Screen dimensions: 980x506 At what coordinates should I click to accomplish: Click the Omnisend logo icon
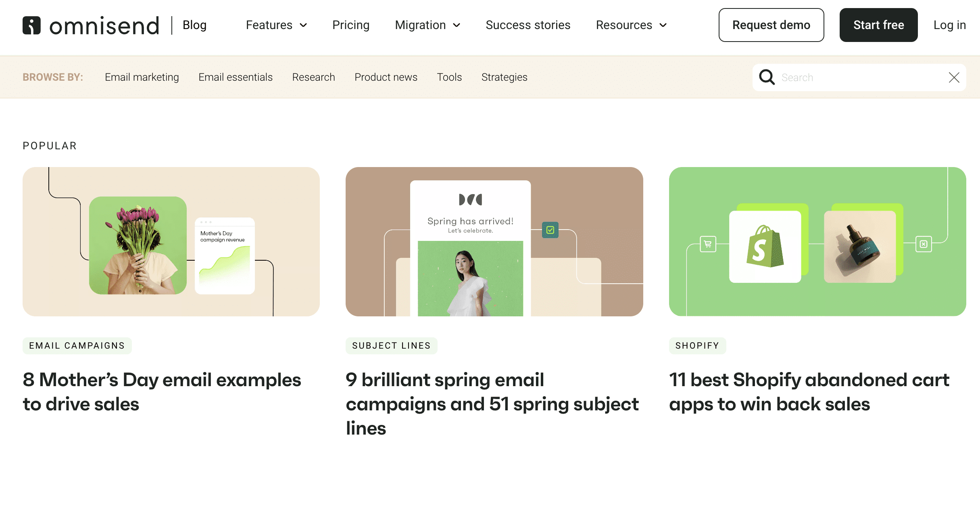(31, 25)
